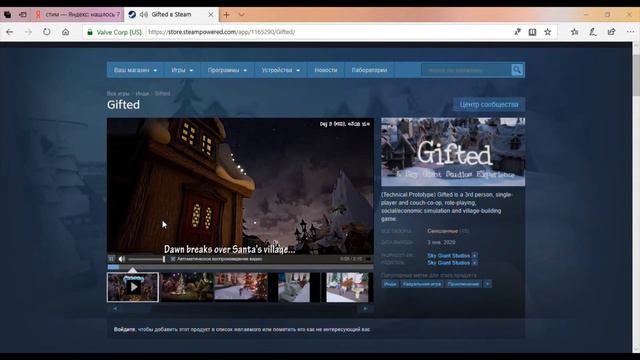Toggle trailer fullscreen icon

[368, 259]
